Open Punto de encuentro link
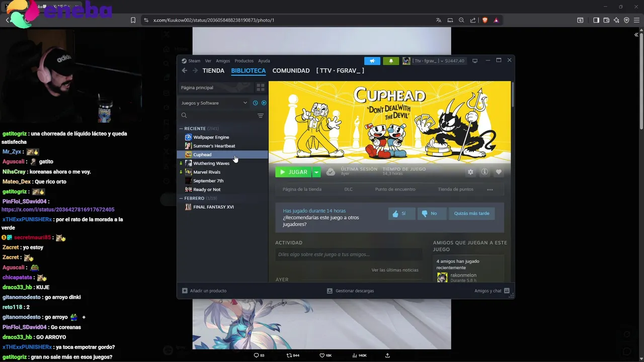Image resolution: width=644 pixels, height=362 pixels. coord(395,190)
